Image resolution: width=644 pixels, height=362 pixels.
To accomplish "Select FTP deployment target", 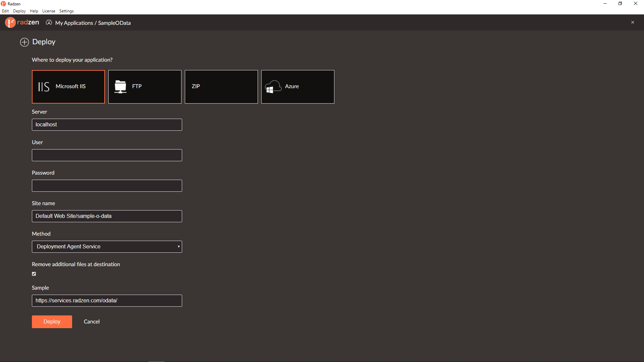I will click(145, 86).
